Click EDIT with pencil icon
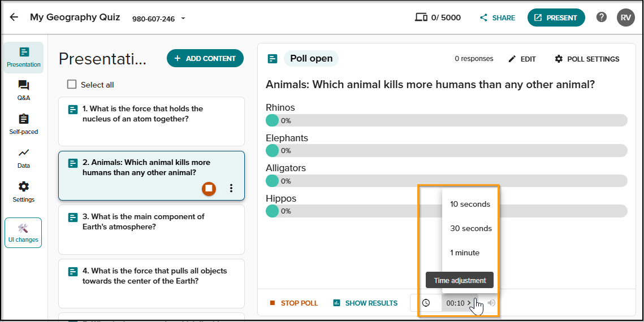The width and height of the screenshot is (644, 322). (x=522, y=59)
